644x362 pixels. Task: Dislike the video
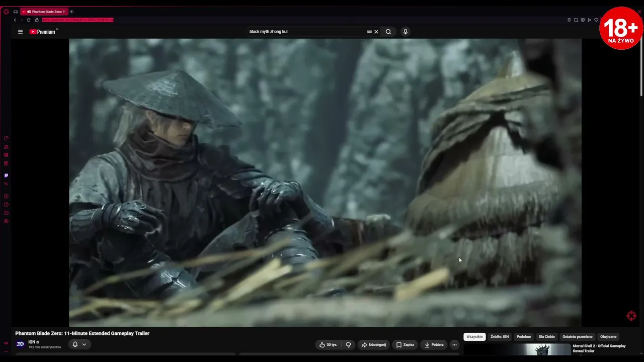(348, 345)
